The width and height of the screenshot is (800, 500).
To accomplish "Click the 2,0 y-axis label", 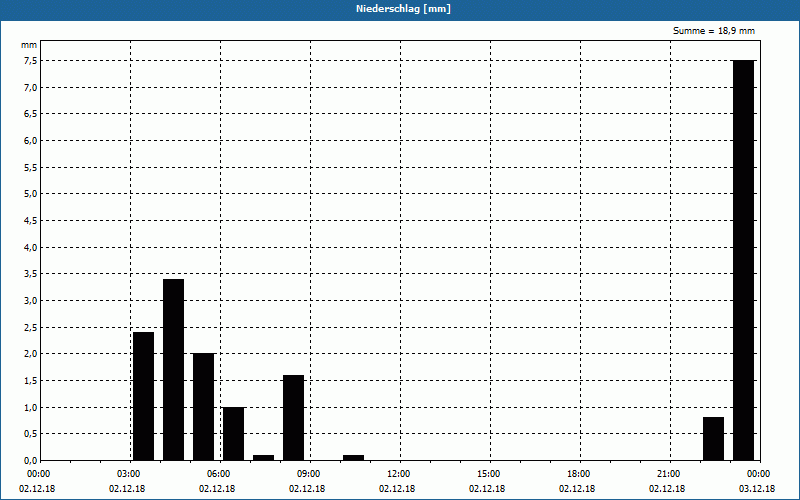I will point(30,354).
